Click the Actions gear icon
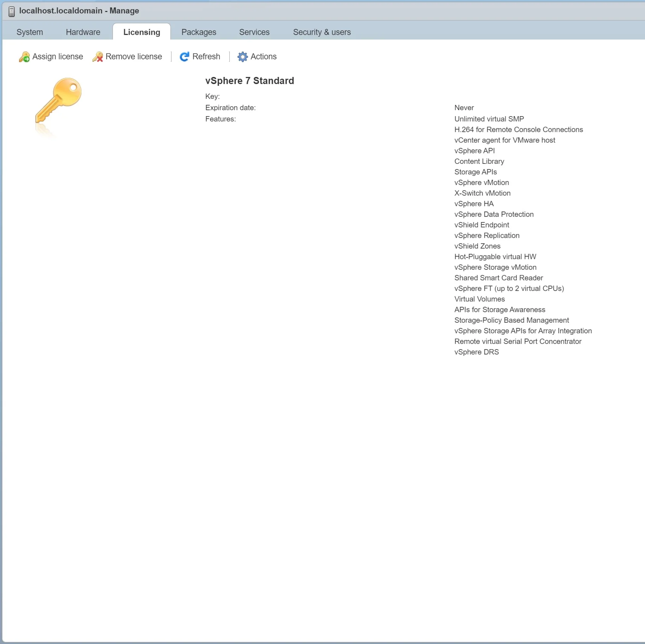 [x=243, y=57]
